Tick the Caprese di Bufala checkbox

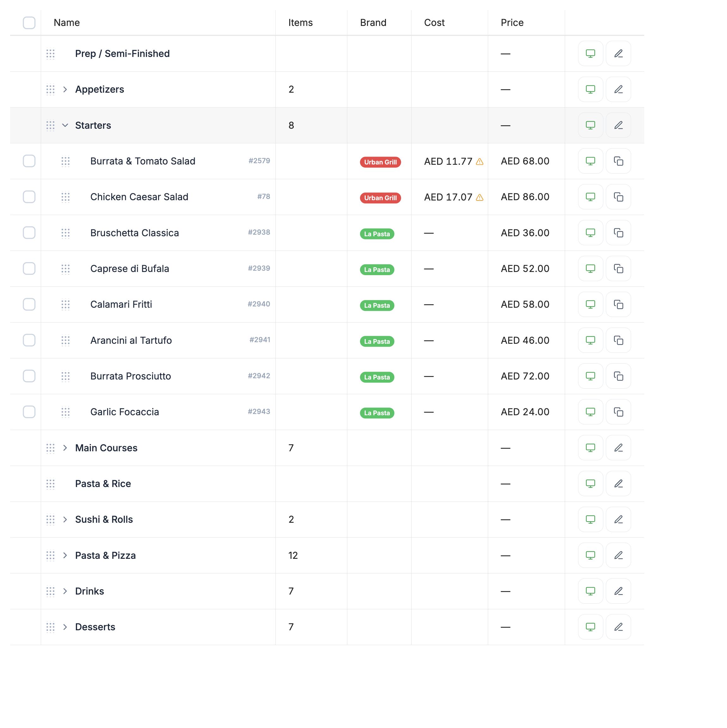(29, 269)
